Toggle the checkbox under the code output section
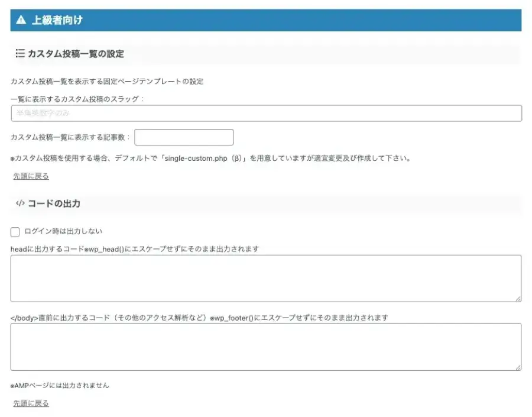This screenshot has height=417, width=532. pyautogui.click(x=15, y=232)
